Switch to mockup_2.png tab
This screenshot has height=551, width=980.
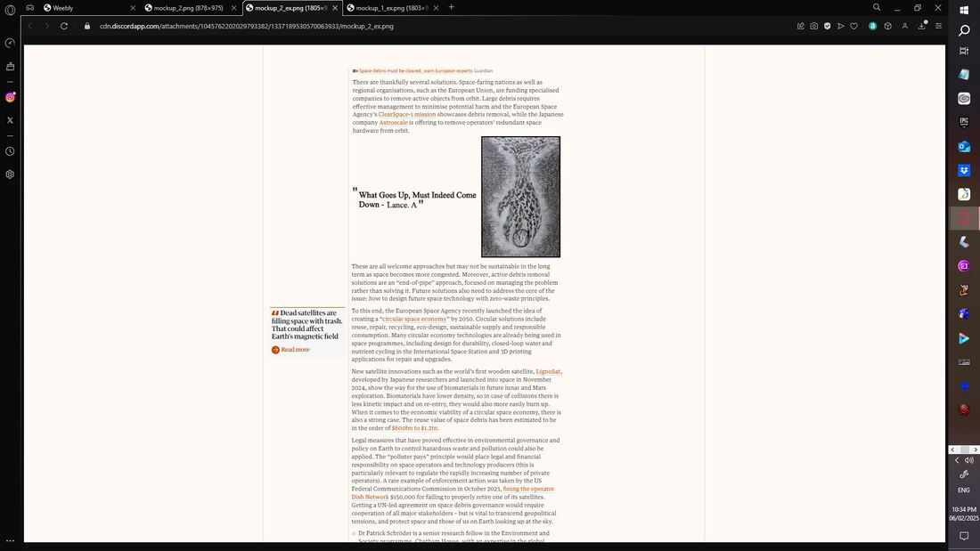click(190, 8)
